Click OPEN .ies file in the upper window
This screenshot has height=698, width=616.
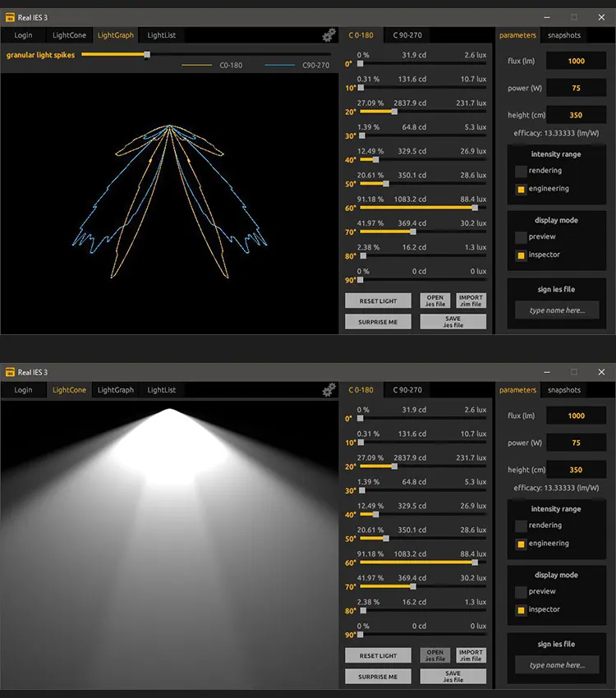pos(435,301)
